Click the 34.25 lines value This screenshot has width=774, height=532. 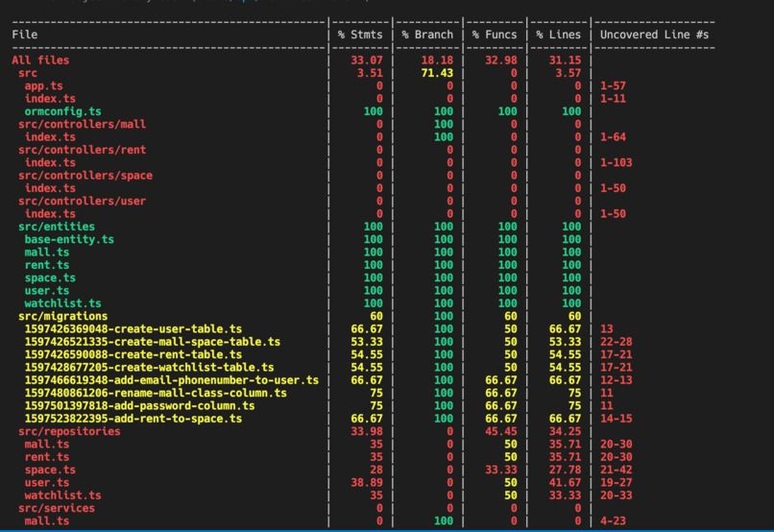(565, 432)
